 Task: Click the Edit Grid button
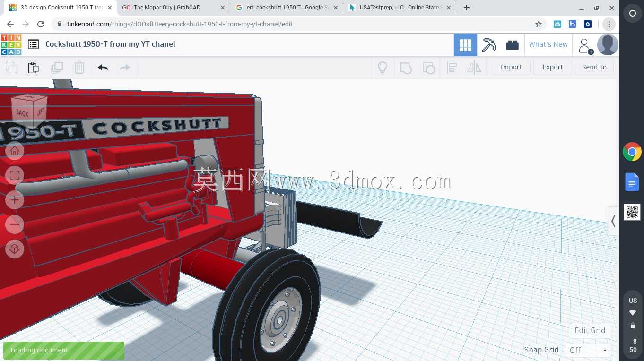click(x=590, y=330)
